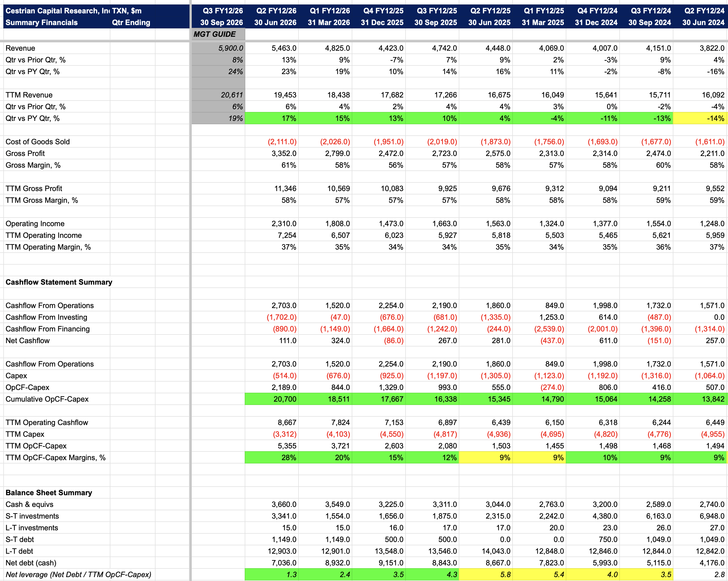
Task: Select the Gross Margin, % row label
Action: 33,165
